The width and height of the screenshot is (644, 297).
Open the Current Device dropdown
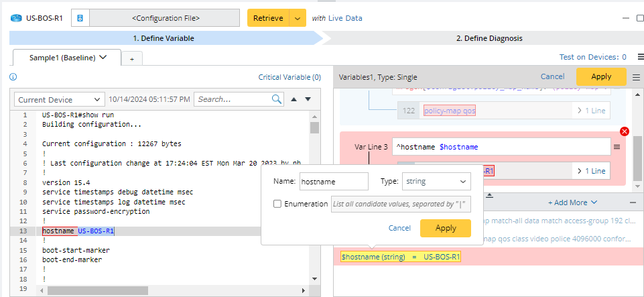tap(60, 99)
